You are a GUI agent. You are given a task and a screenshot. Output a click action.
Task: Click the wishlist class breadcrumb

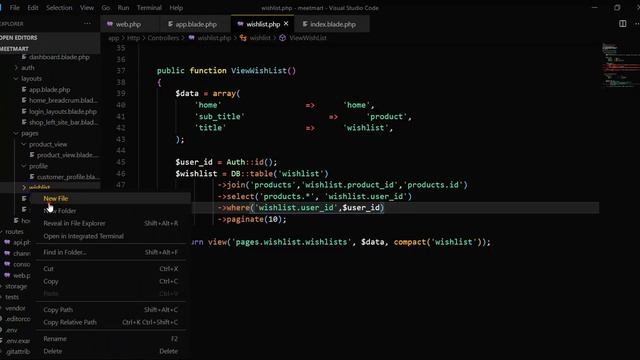260,38
